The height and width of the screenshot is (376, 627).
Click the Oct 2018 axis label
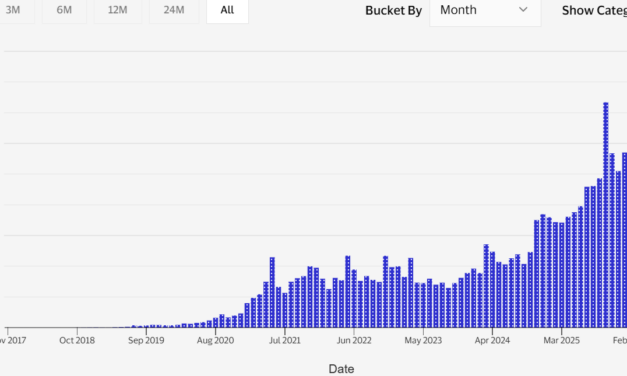[x=77, y=340]
